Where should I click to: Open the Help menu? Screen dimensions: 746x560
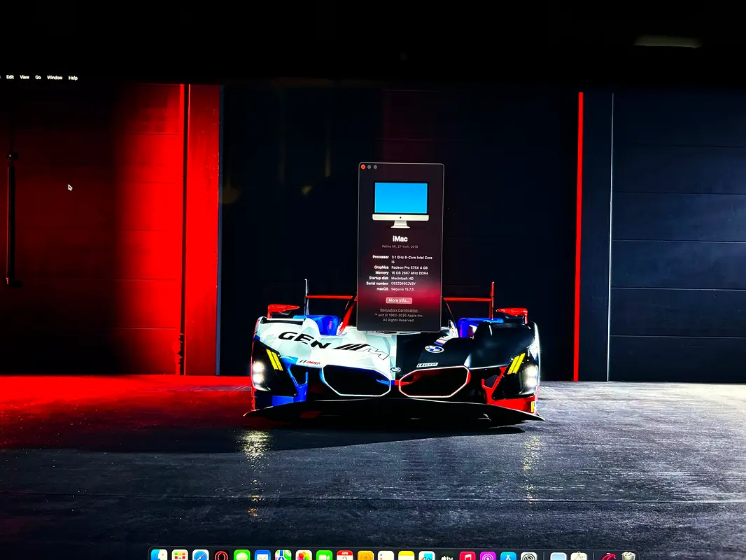coord(72,77)
